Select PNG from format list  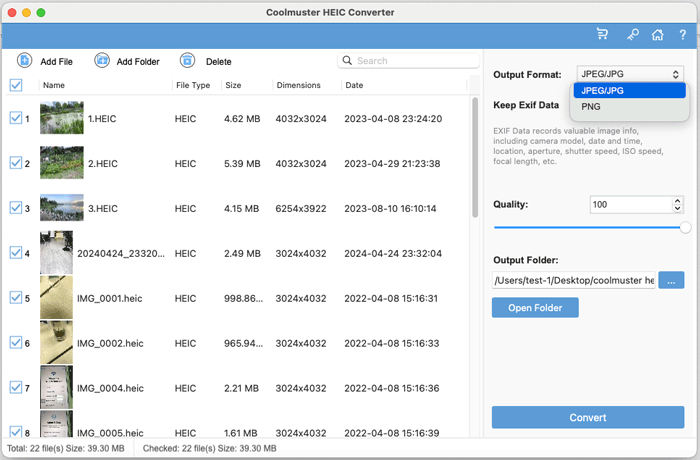[x=629, y=107]
